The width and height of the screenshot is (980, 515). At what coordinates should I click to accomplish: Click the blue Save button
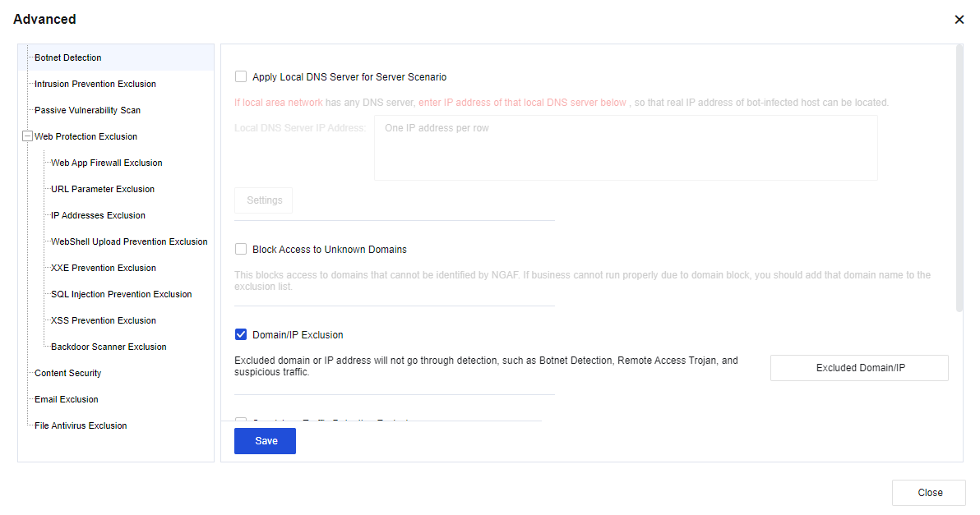[265, 441]
